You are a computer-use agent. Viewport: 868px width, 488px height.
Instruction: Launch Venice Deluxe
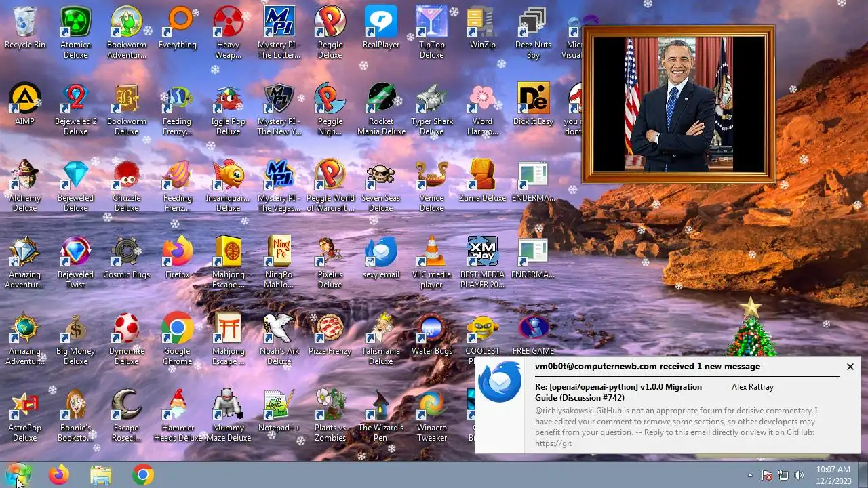point(432,186)
